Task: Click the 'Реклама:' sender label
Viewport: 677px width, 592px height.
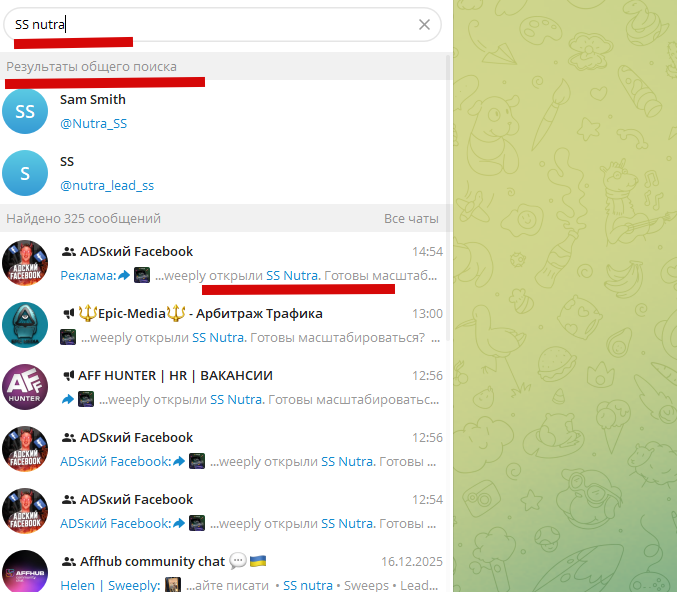Action: (88, 275)
